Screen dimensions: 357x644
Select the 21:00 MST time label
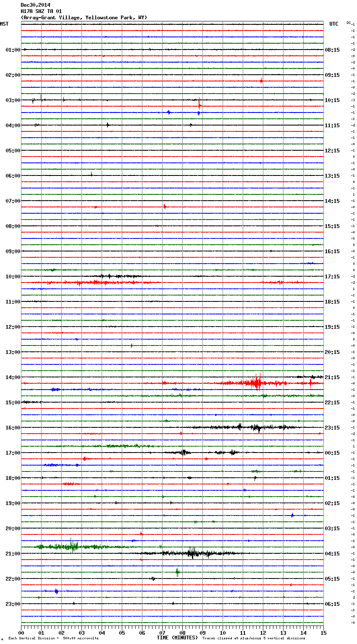13,554
